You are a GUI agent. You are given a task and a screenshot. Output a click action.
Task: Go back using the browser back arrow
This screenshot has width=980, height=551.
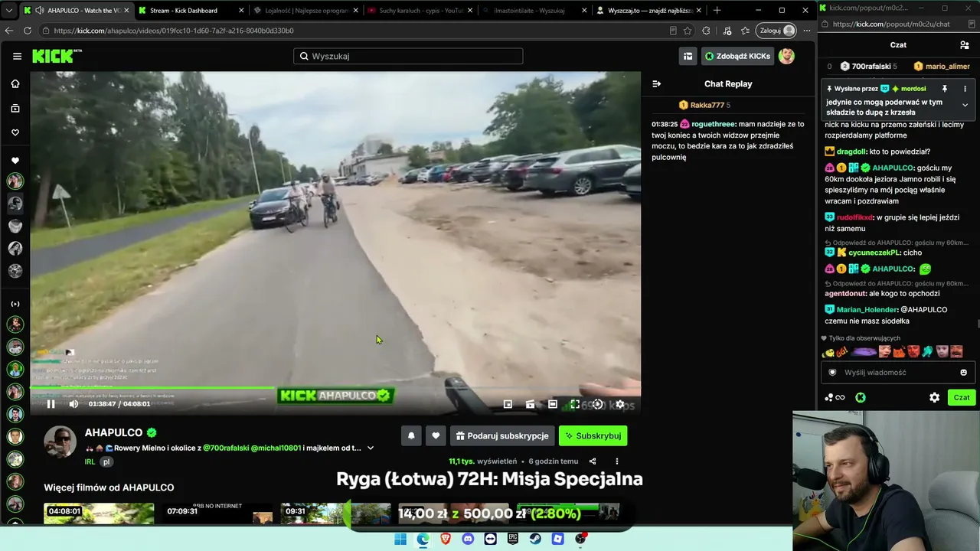9,31
